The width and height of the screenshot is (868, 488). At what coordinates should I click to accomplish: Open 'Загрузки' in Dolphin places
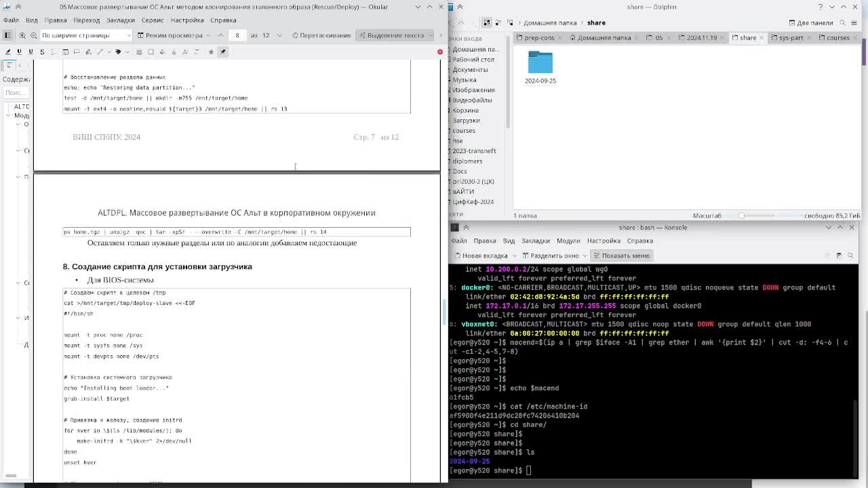coord(466,120)
